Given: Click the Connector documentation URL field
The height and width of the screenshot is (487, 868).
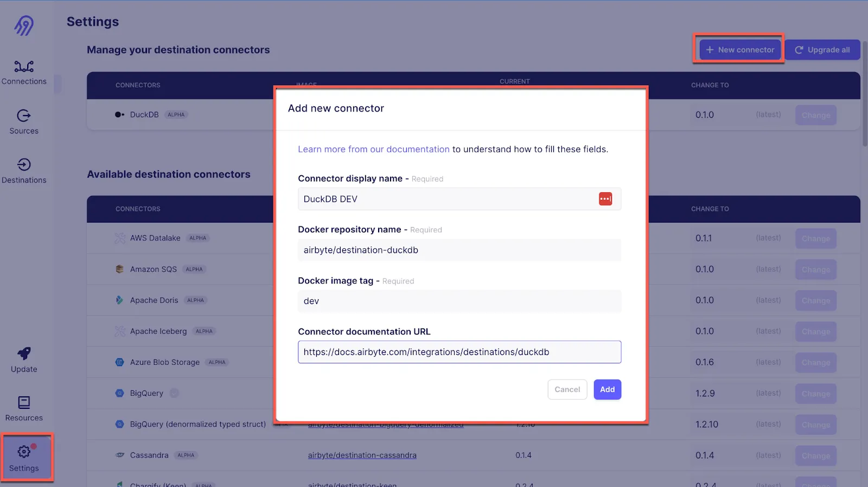Looking at the screenshot, I should [x=459, y=352].
